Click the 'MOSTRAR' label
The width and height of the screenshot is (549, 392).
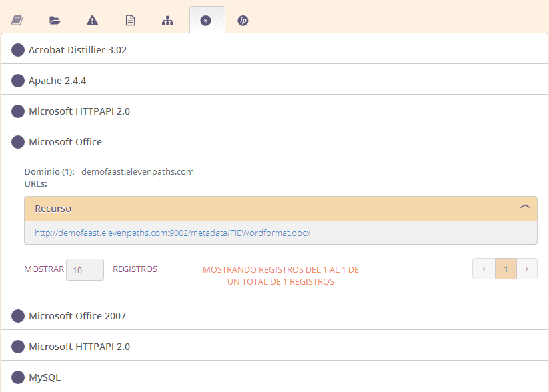tap(44, 269)
